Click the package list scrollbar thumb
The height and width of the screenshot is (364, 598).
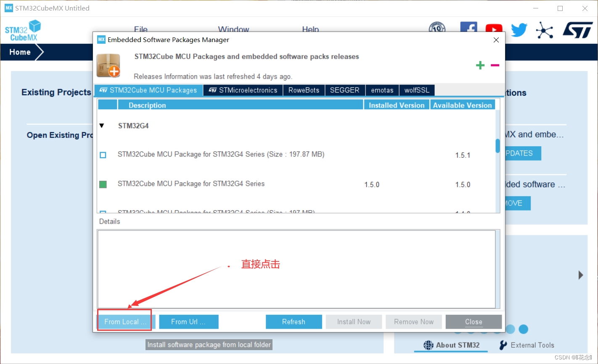(498, 145)
